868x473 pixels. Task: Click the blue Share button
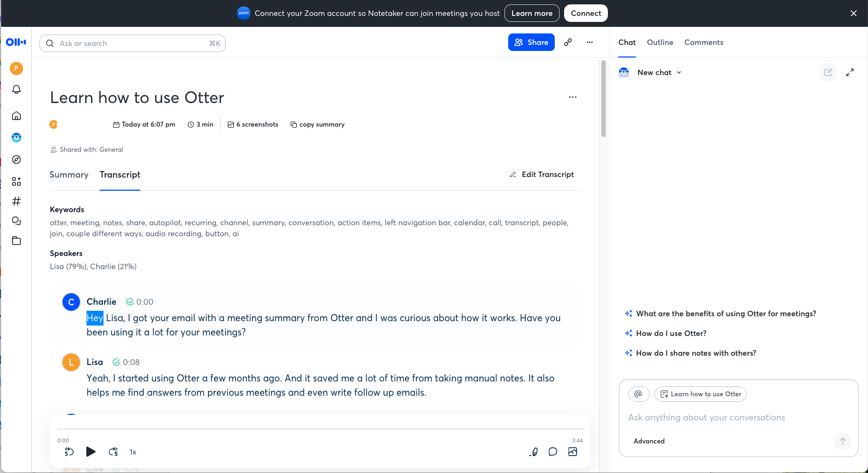click(x=531, y=42)
